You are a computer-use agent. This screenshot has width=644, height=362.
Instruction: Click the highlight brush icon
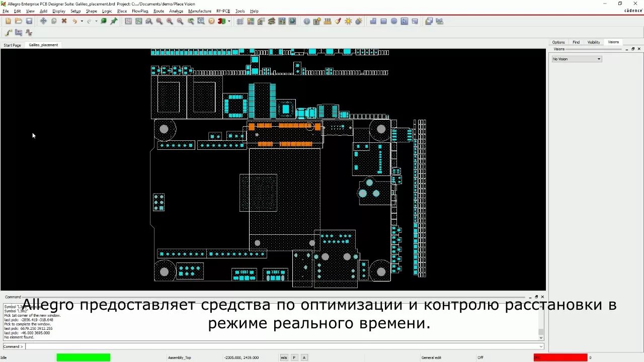point(338,21)
